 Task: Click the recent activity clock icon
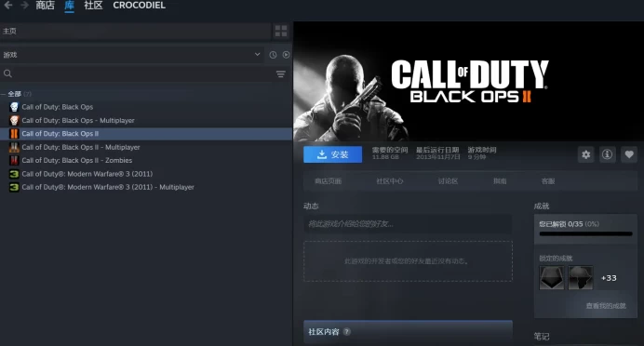tap(273, 55)
